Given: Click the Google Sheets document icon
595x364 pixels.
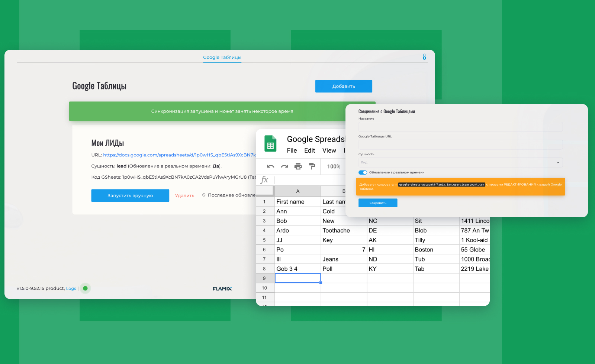Looking at the screenshot, I should pyautogui.click(x=271, y=143).
